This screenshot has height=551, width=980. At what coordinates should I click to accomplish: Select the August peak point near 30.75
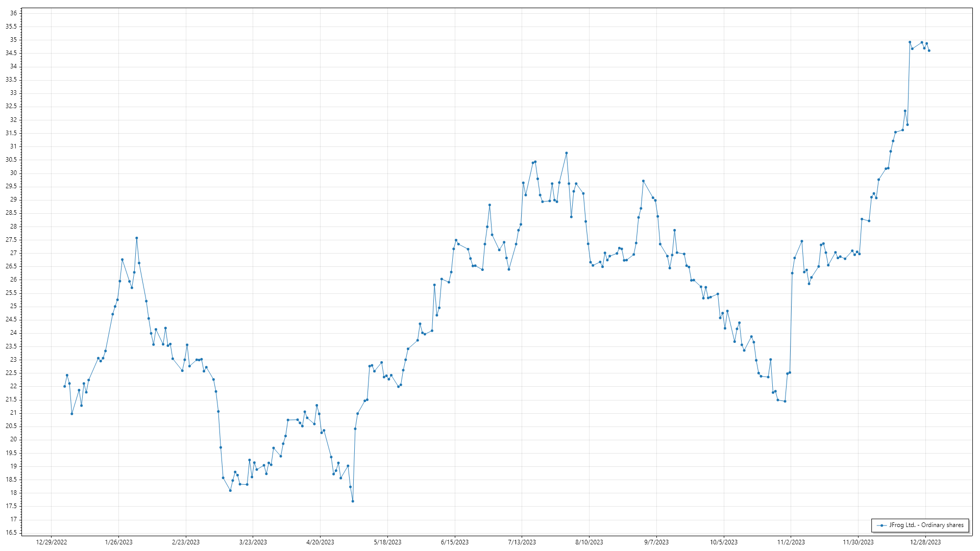pyautogui.click(x=567, y=153)
